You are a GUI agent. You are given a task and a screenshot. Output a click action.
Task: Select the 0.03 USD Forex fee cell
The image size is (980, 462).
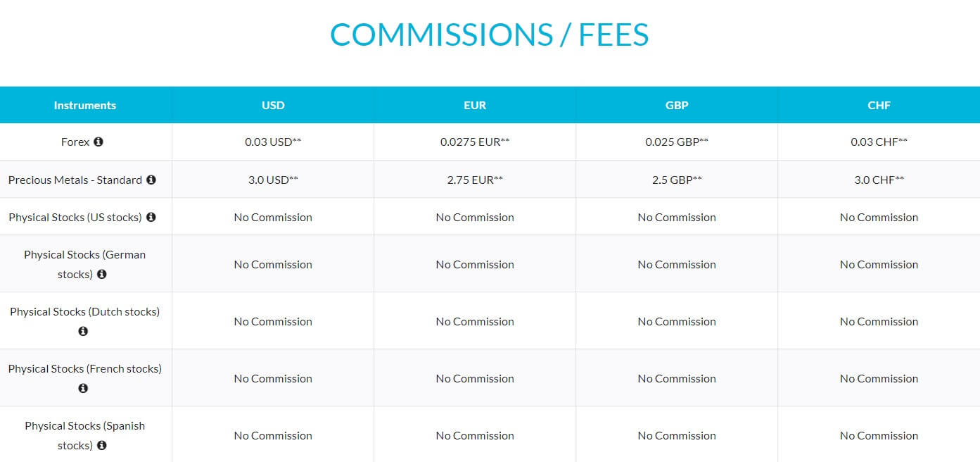(x=273, y=142)
